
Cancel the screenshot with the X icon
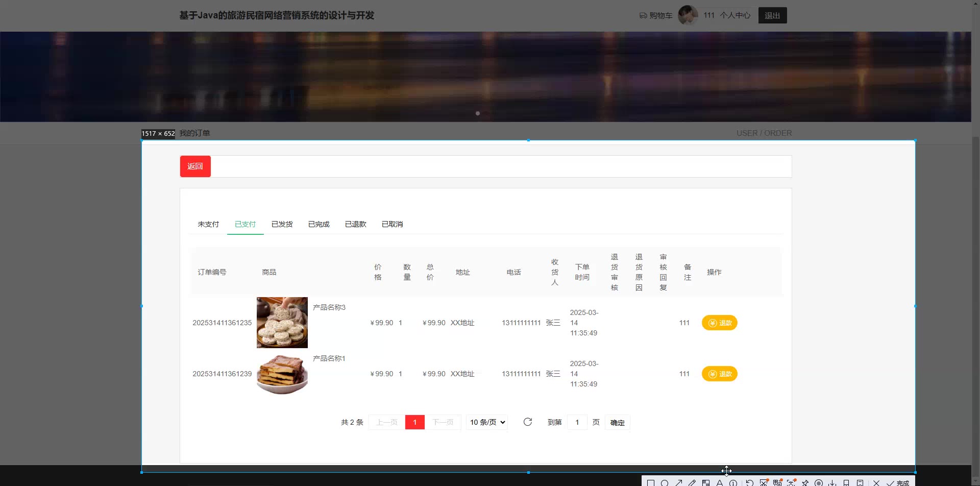pos(876,483)
